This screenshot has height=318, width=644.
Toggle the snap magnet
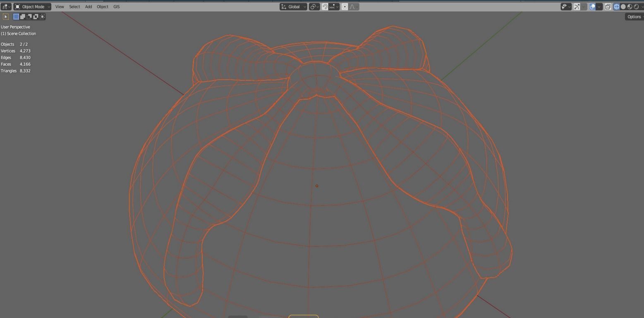(x=325, y=7)
